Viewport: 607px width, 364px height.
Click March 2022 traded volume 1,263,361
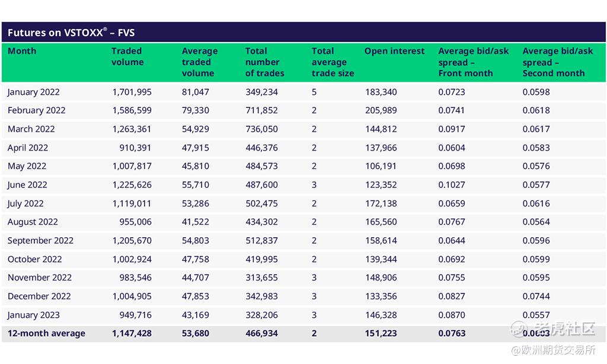(132, 129)
